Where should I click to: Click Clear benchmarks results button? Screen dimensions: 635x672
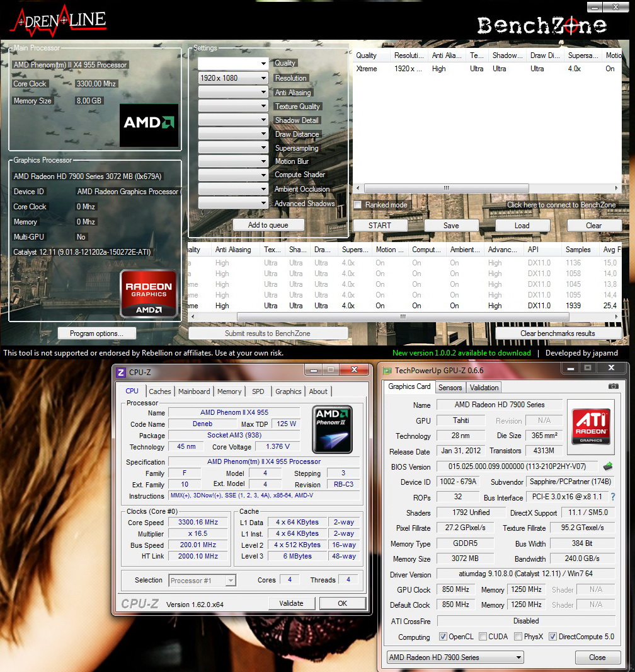point(558,333)
